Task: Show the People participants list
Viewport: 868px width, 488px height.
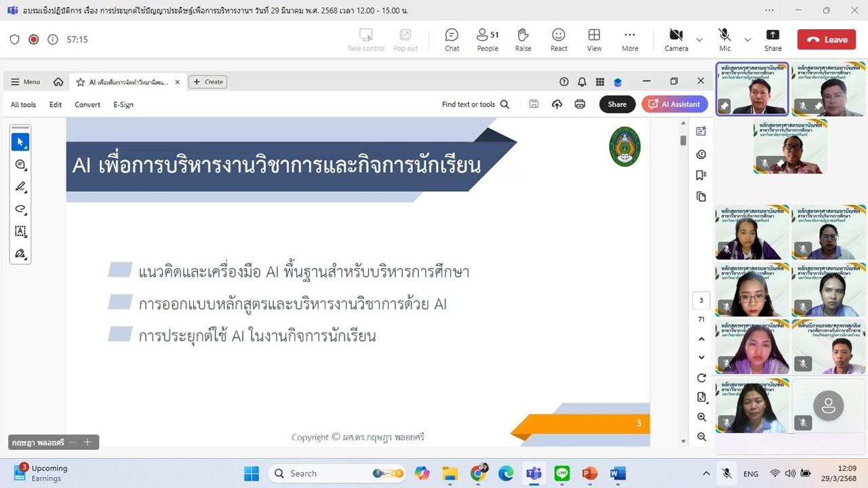Action: click(x=488, y=39)
